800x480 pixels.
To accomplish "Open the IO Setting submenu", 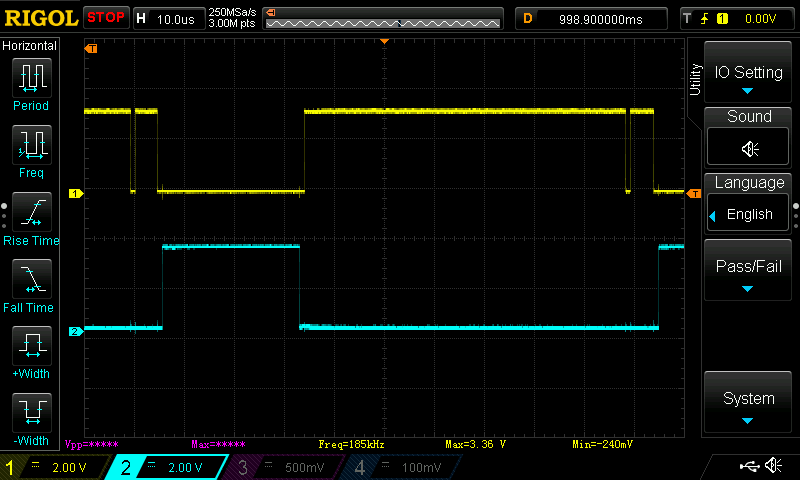I will [748, 72].
